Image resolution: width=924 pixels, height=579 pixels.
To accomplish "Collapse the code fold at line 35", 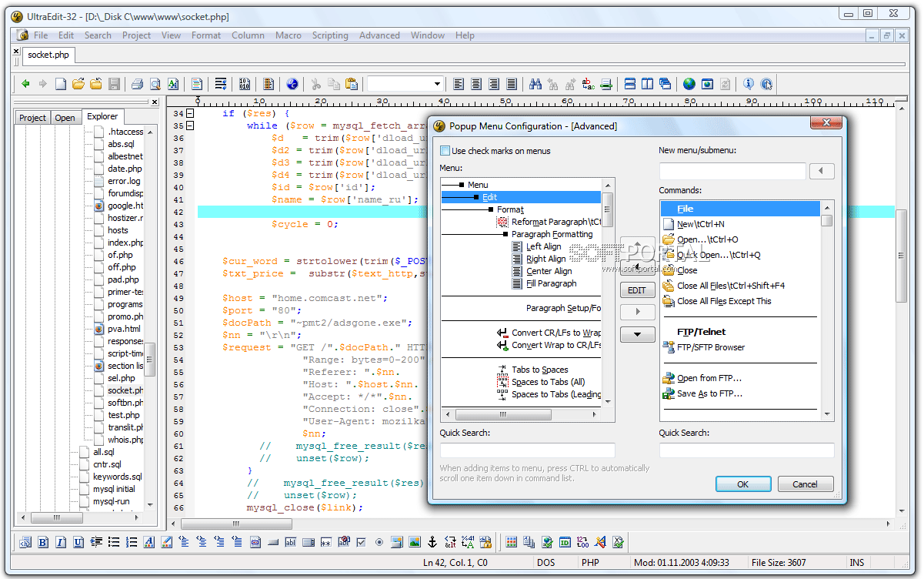I will [x=190, y=126].
